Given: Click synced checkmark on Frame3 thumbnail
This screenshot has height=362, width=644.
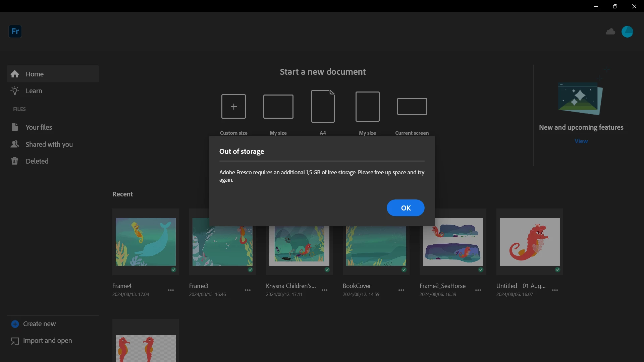Looking at the screenshot, I should click(x=250, y=270).
